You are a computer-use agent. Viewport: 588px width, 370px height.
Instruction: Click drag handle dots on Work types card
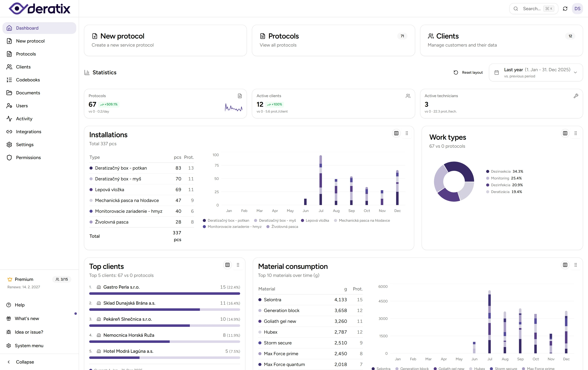point(575,133)
